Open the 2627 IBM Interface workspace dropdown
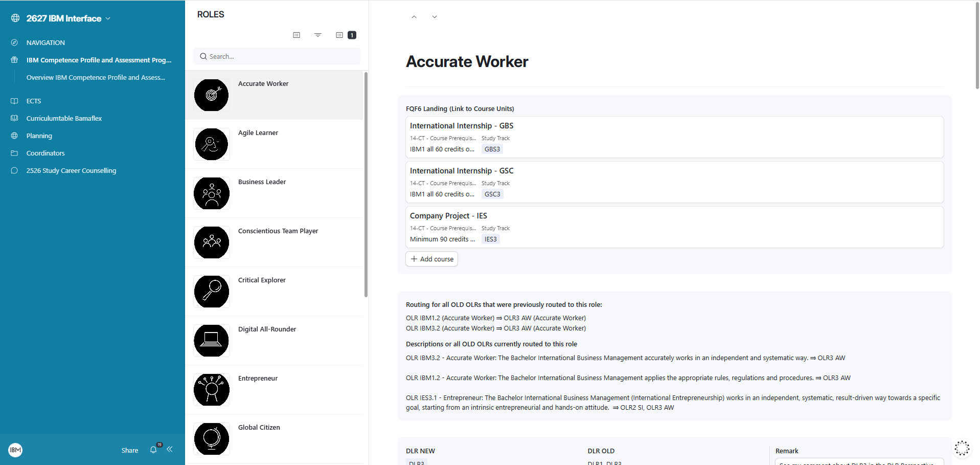 69,18
